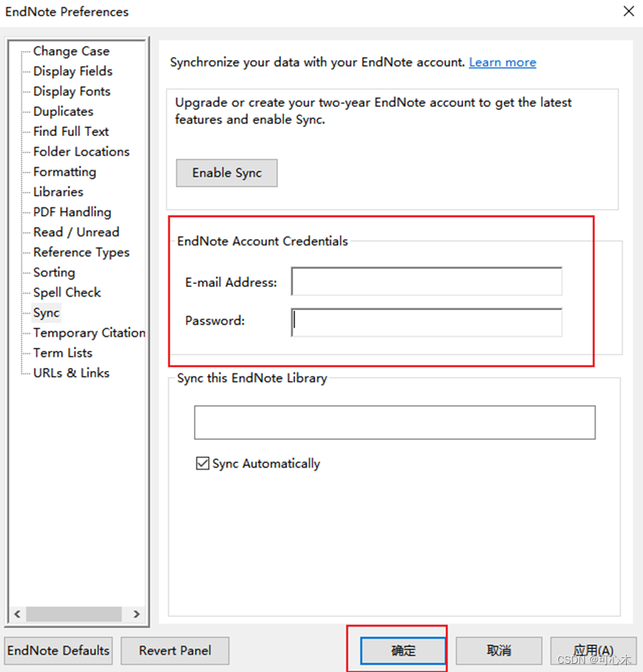Click the sidebar horizontal scrollbar thumb
The width and height of the screenshot is (643, 672).
click(74, 614)
